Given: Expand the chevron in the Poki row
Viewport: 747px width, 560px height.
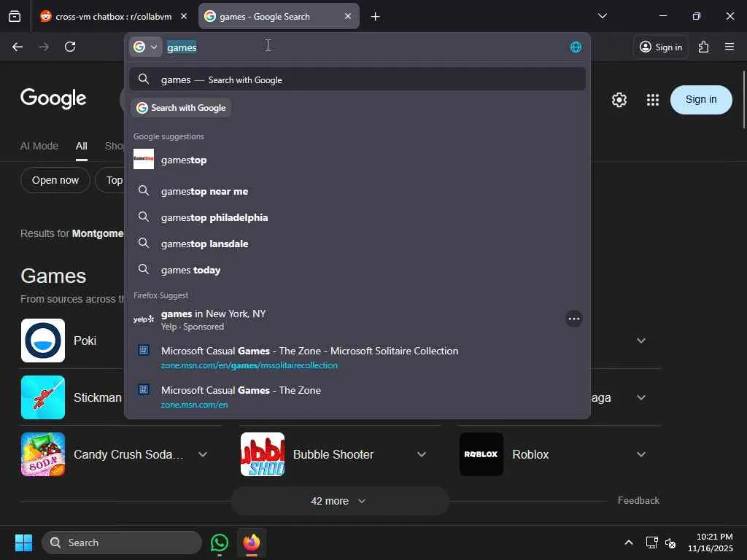Looking at the screenshot, I should (x=641, y=341).
